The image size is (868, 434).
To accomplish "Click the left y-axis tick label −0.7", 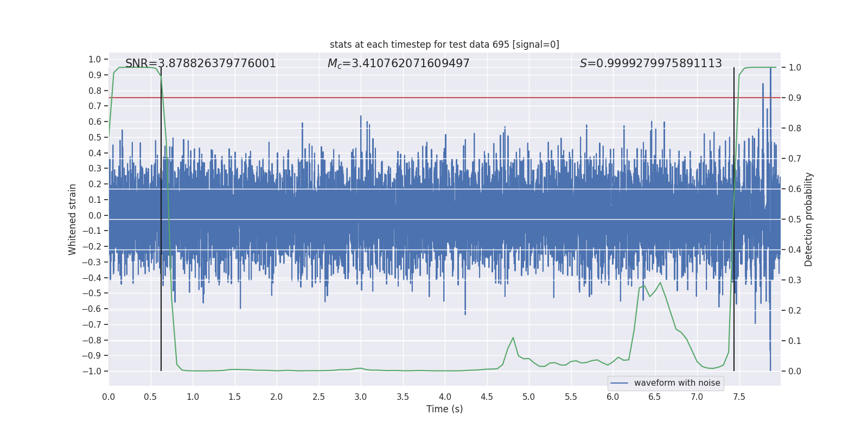I will point(92,324).
